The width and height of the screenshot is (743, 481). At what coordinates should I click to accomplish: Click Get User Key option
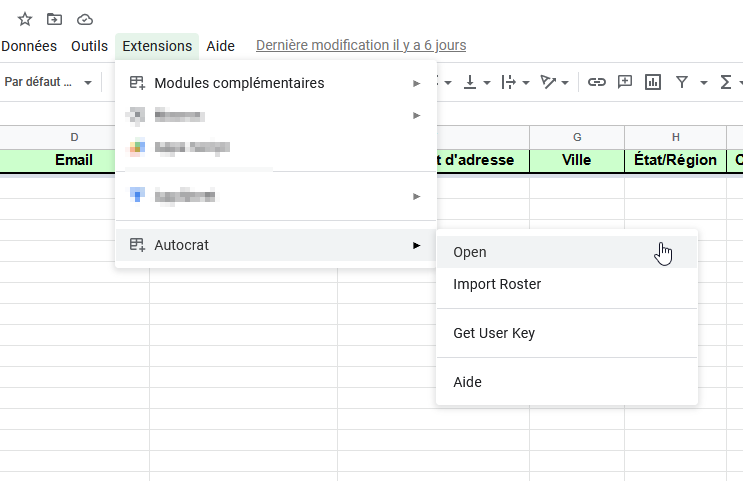coord(494,333)
